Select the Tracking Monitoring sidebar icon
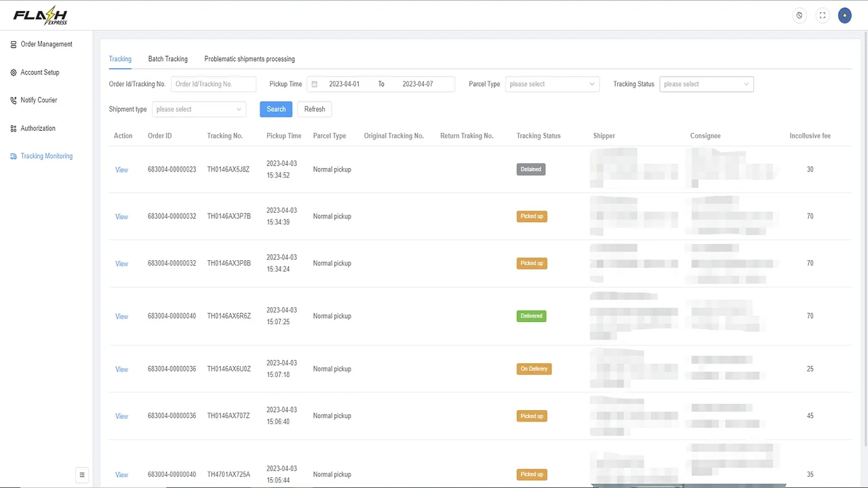Image resolution: width=868 pixels, height=488 pixels. coord(14,156)
